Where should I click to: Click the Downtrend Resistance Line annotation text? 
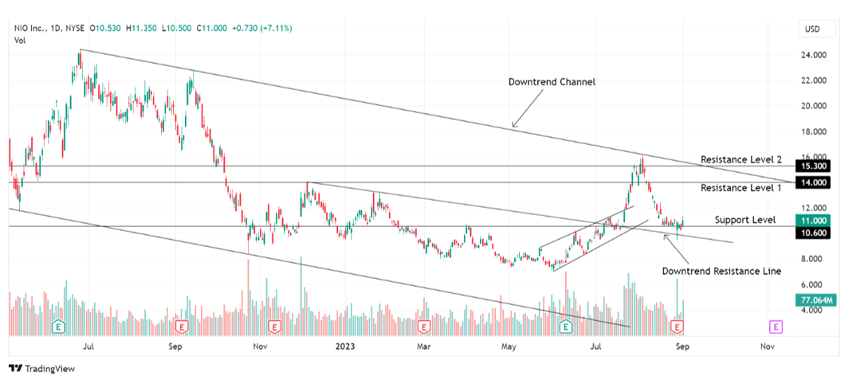722,271
